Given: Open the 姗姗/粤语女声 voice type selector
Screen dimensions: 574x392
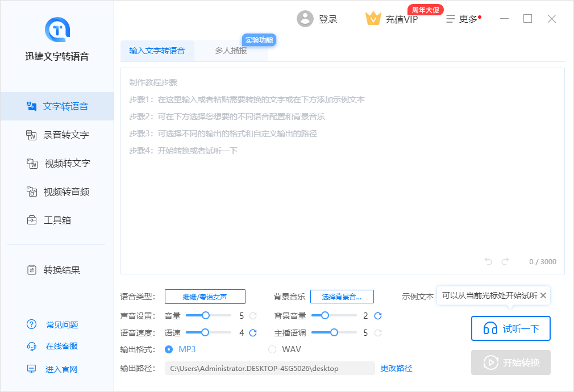Looking at the screenshot, I should pos(205,297).
